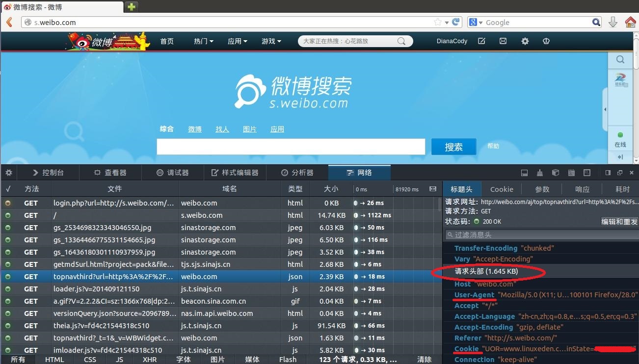Click the scratchpad clapperboard icon in devtools

click(571, 173)
